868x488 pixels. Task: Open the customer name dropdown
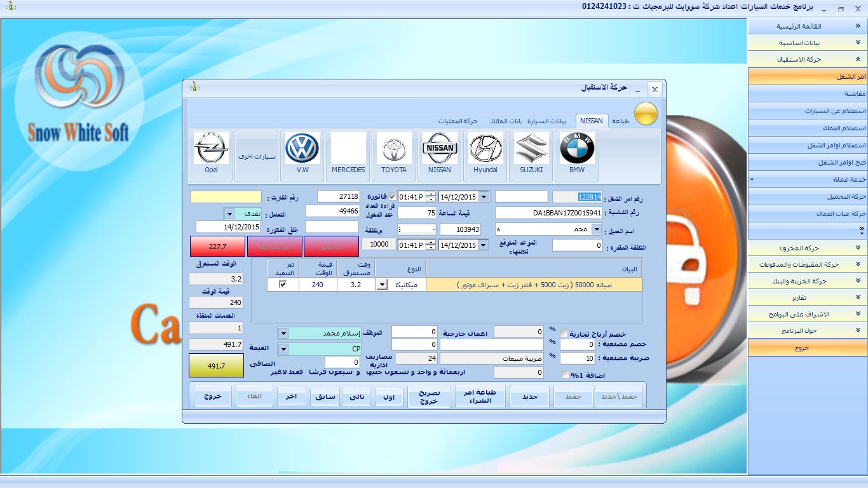[597, 229]
